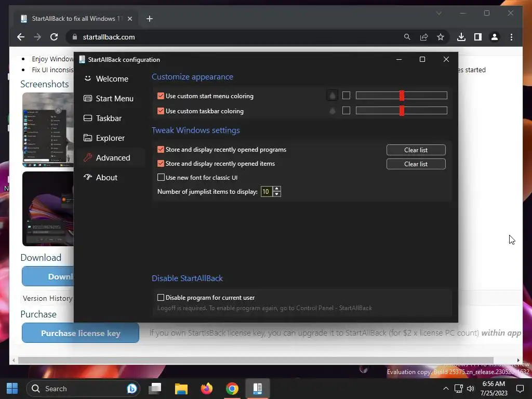
Task: Pick the start menu color swatch box
Action: click(346, 96)
